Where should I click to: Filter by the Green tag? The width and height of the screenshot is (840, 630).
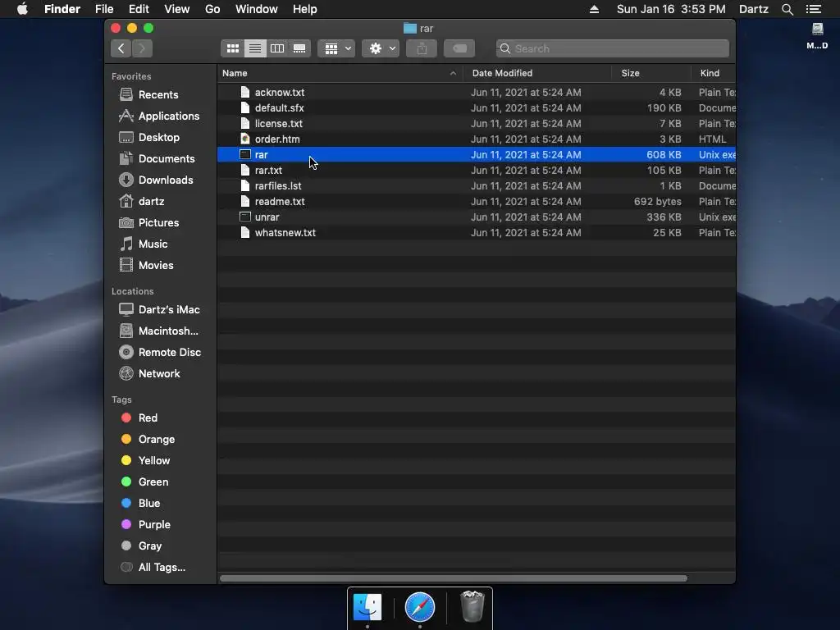[x=153, y=482]
